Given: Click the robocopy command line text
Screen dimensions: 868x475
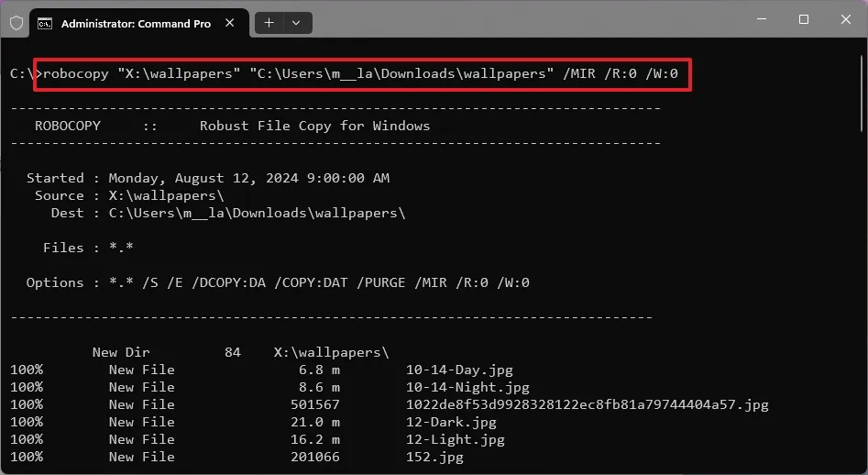Looking at the screenshot, I should pos(360,73).
